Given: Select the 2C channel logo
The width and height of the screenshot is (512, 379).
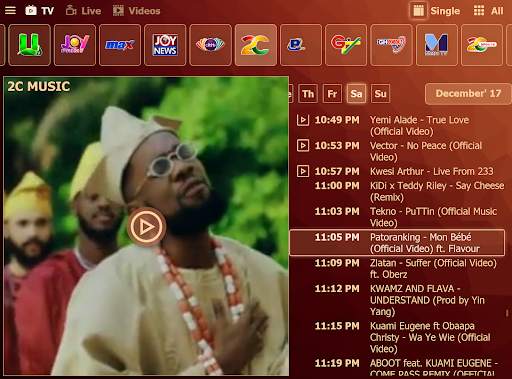Looking at the screenshot, I should (256, 45).
